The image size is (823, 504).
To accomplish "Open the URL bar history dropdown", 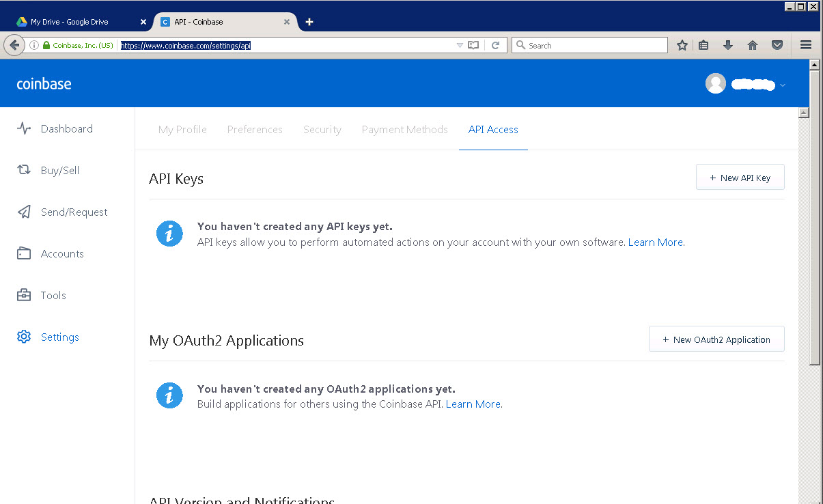I will click(x=460, y=45).
